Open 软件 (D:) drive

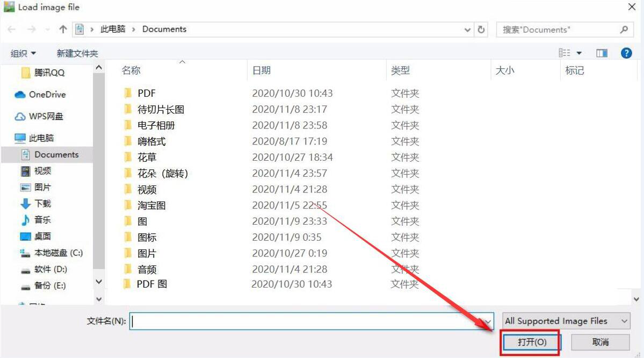pos(44,269)
